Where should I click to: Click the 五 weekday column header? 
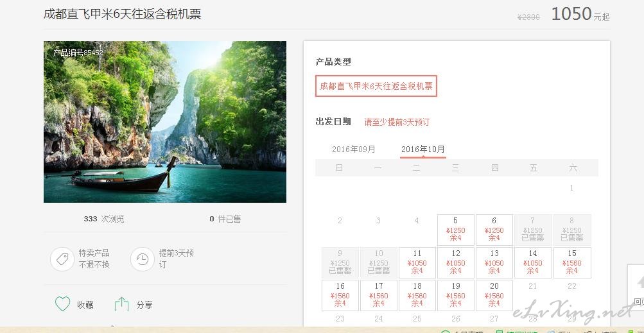click(533, 167)
